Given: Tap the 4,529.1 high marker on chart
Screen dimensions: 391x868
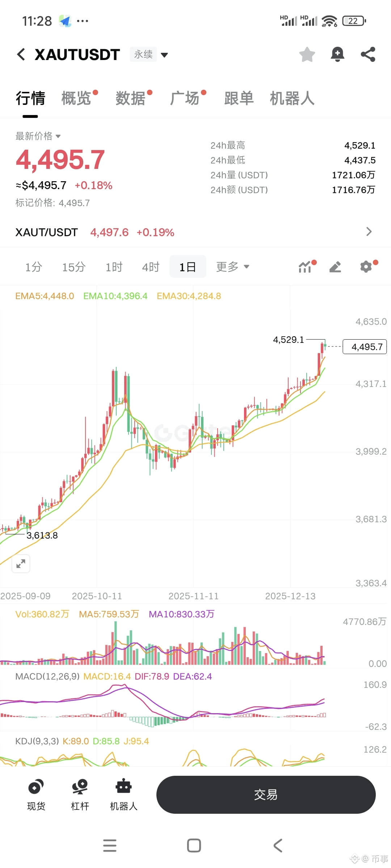Looking at the screenshot, I should pos(288,340).
